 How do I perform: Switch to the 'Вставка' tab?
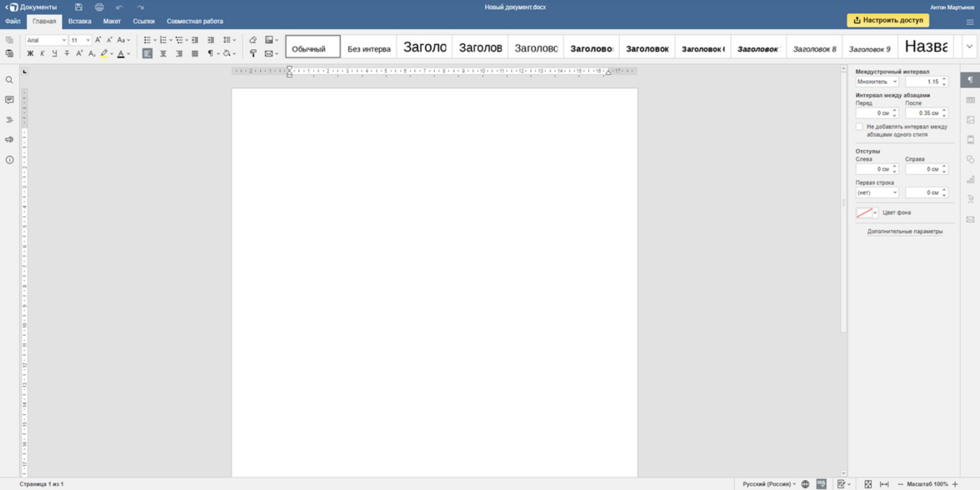point(79,21)
